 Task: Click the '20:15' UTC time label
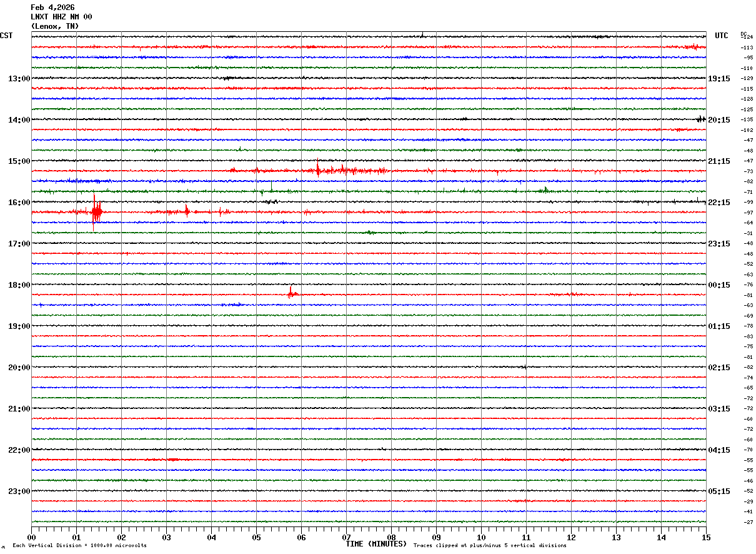tap(719, 120)
